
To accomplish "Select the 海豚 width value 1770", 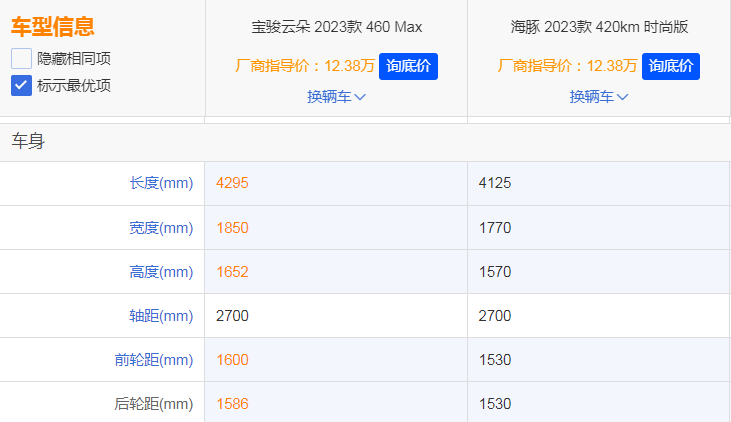I will point(495,228).
